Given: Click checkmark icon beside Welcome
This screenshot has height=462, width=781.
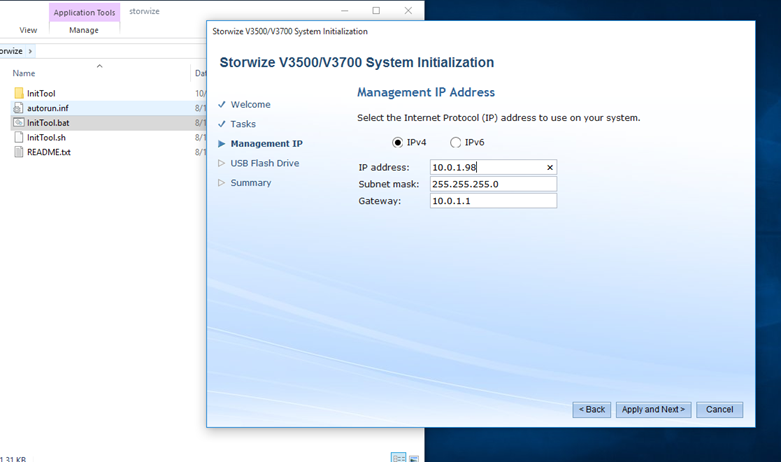Looking at the screenshot, I should point(222,105).
